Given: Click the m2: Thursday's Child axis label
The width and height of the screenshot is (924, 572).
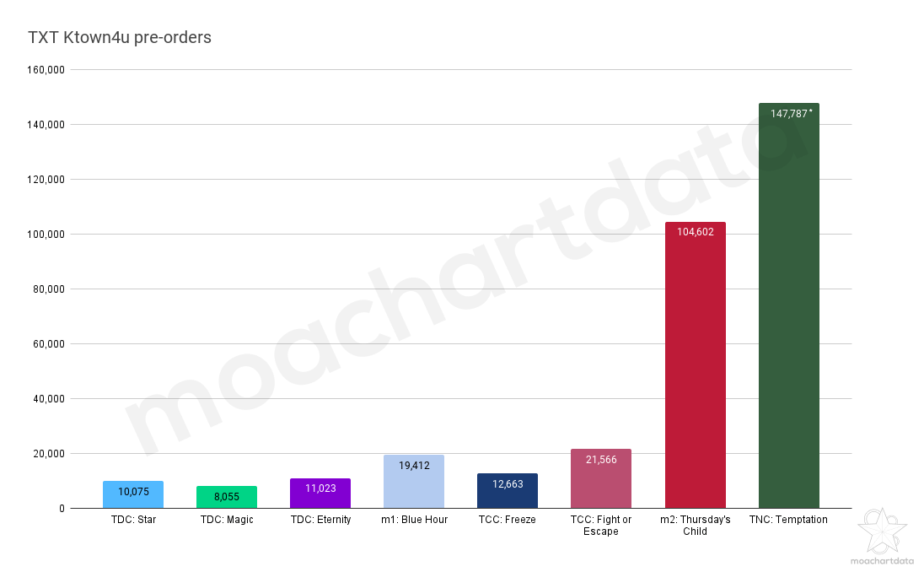Looking at the screenshot, I should tap(696, 525).
